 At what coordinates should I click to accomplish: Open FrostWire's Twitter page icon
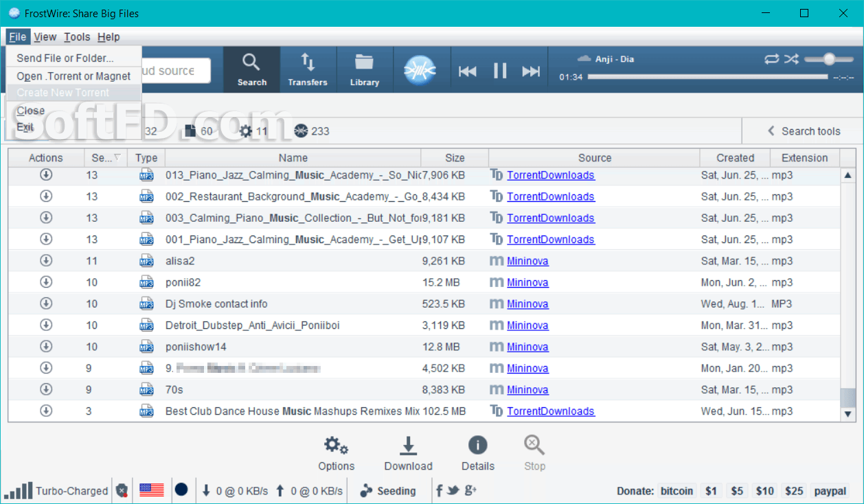click(x=453, y=490)
